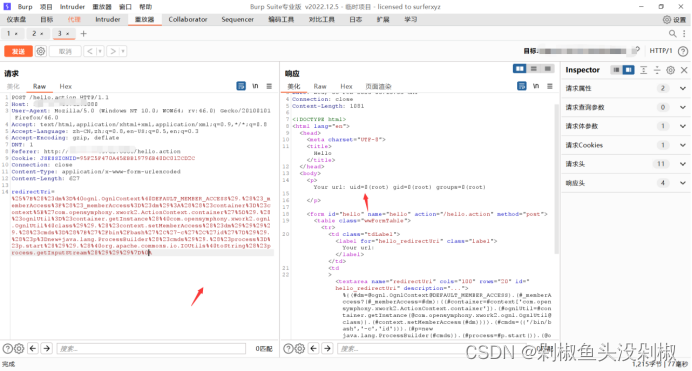Switch to the Sequencer tool tab
692x371 pixels.
click(x=237, y=19)
